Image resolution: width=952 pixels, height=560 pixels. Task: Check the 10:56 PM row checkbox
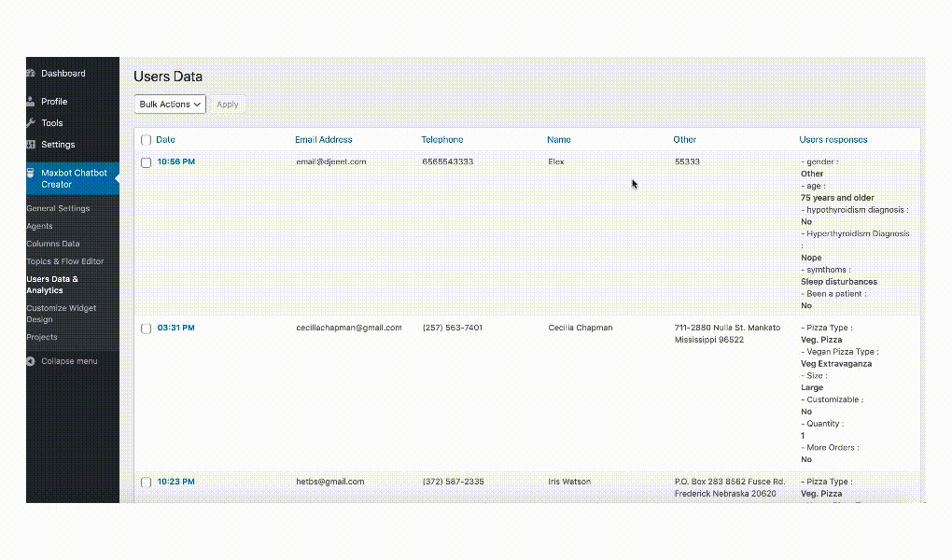[x=146, y=162]
